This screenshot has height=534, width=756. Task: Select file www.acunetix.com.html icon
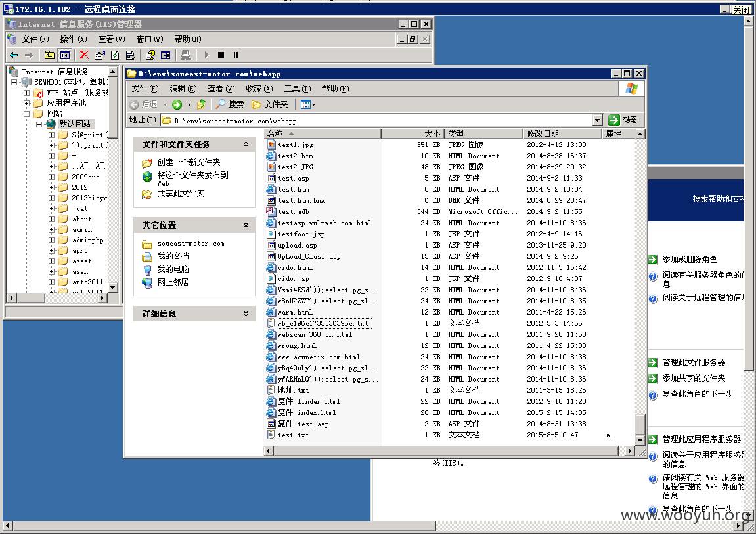(271, 357)
